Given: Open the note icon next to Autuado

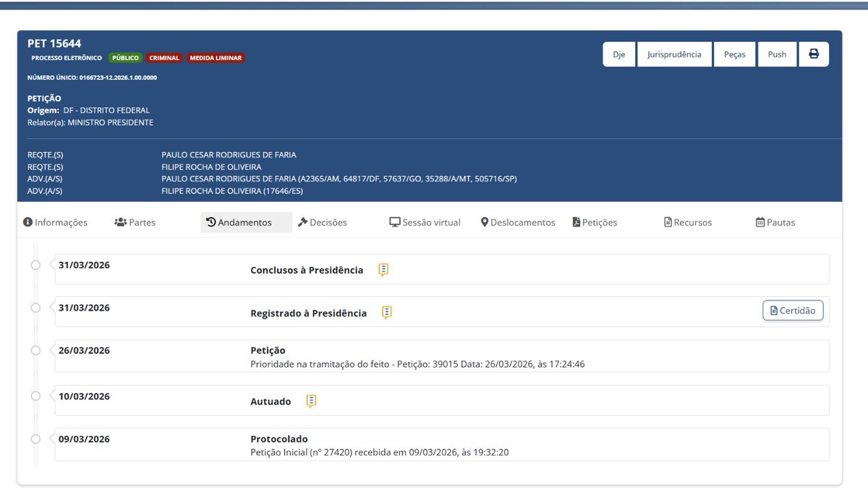Looking at the screenshot, I should 312,401.
